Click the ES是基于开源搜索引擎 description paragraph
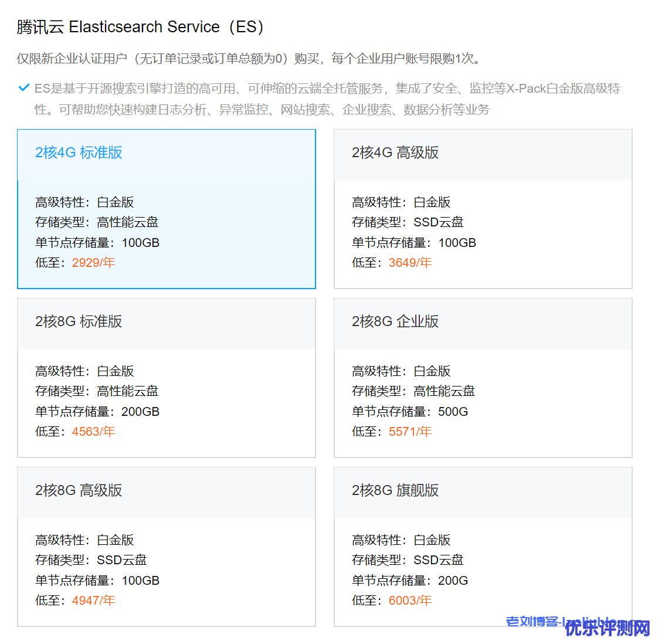This screenshot has width=658, height=644. pos(327,99)
